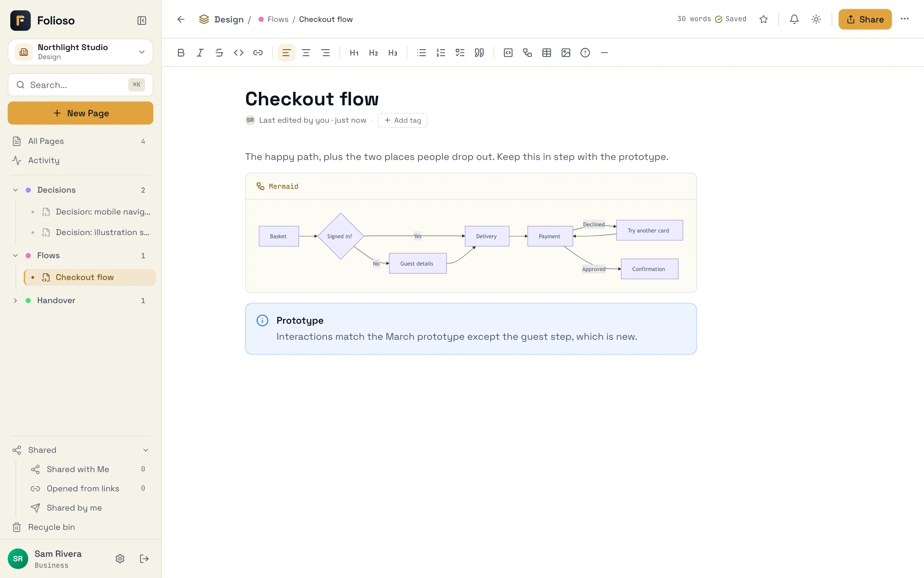Expand the Handover folder
This screenshot has height=578, width=924.
click(x=15, y=301)
